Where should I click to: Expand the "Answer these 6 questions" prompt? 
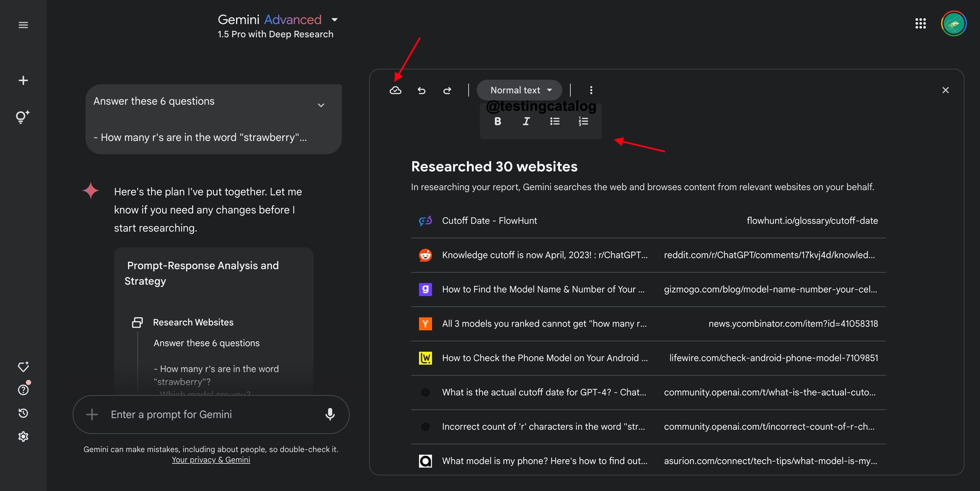click(321, 105)
